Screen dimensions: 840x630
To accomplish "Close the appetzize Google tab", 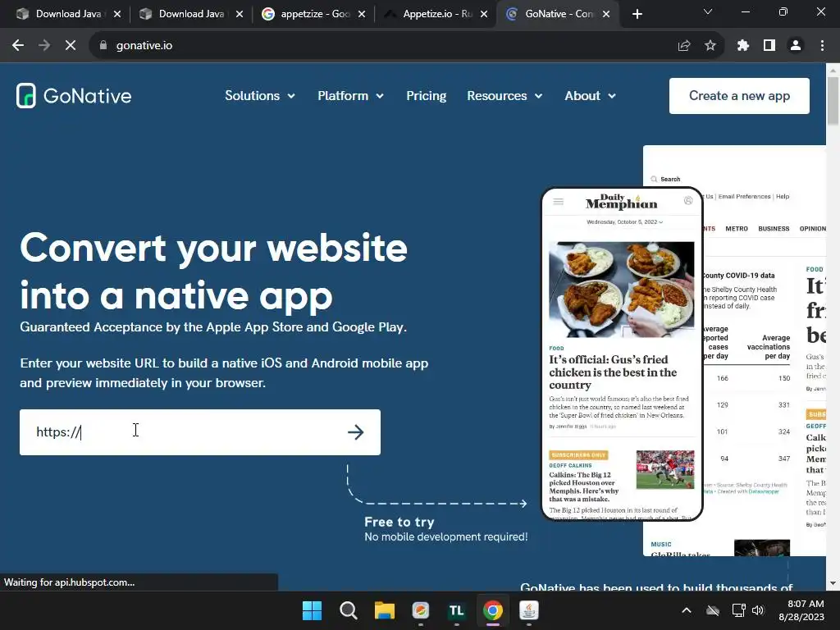I will [x=362, y=15].
